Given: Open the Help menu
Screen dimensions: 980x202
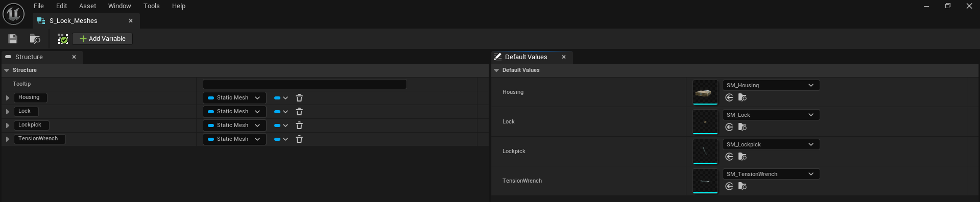Looking at the screenshot, I should click(179, 6).
